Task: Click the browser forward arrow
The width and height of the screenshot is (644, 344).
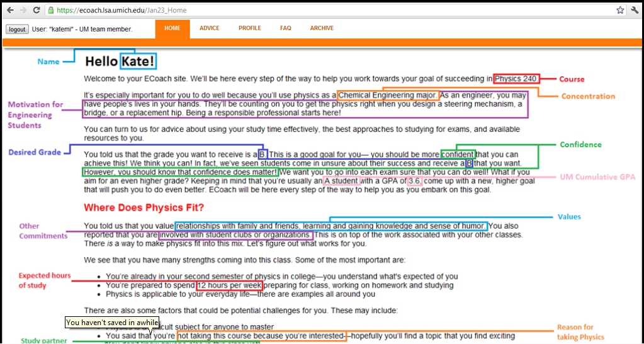Action: pyautogui.click(x=23, y=10)
